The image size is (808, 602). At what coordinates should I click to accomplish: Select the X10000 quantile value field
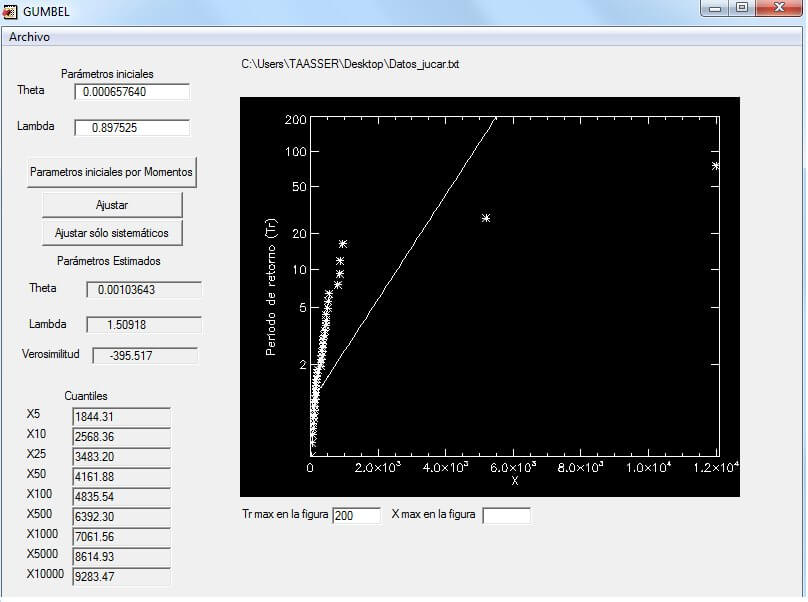pos(121,576)
